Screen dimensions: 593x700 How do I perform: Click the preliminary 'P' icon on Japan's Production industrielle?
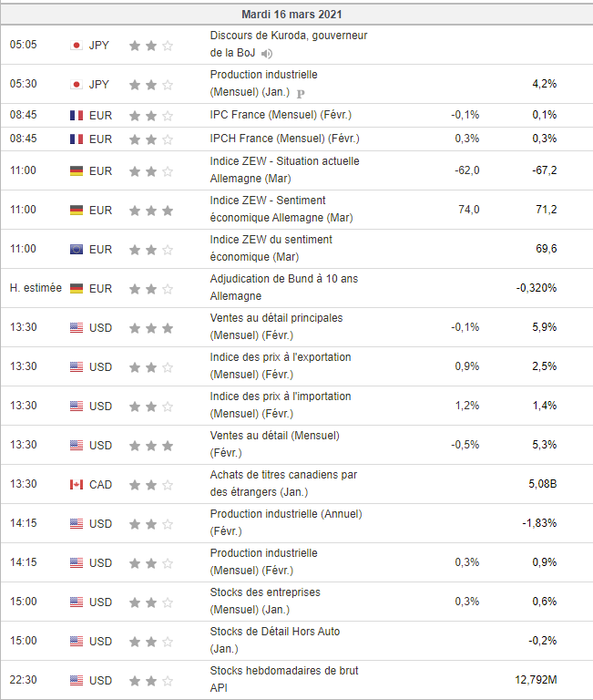(302, 93)
